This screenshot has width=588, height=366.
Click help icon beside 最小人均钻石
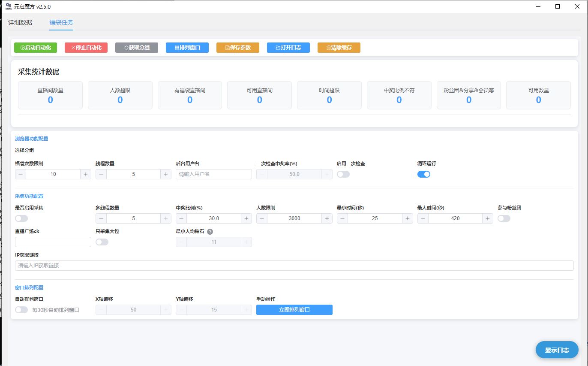point(210,232)
